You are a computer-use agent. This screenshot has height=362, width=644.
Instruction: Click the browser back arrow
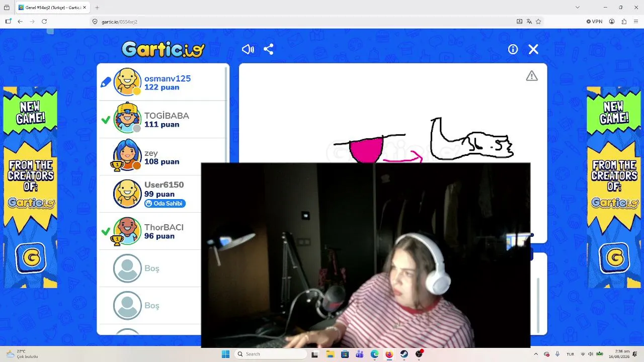point(20,22)
